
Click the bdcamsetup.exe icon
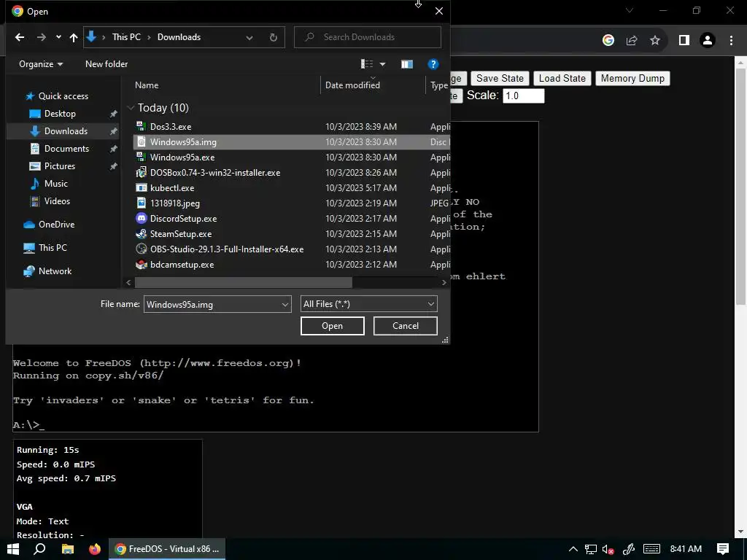click(x=142, y=265)
